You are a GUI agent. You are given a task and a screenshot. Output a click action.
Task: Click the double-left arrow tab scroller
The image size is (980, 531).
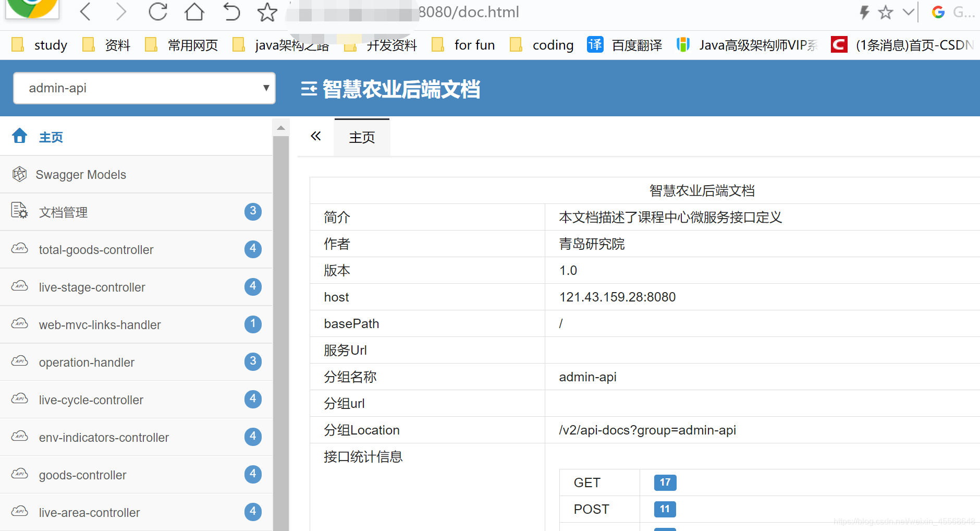315,136
